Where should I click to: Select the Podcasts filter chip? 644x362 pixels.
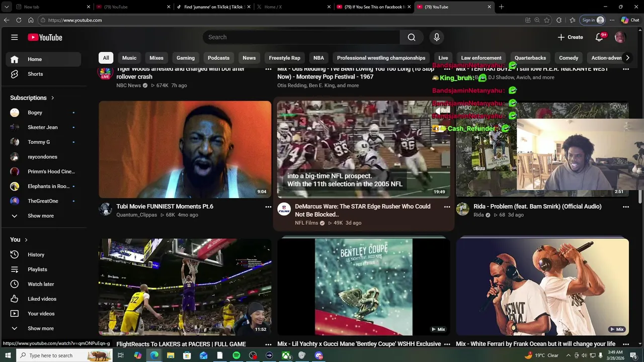(x=219, y=58)
